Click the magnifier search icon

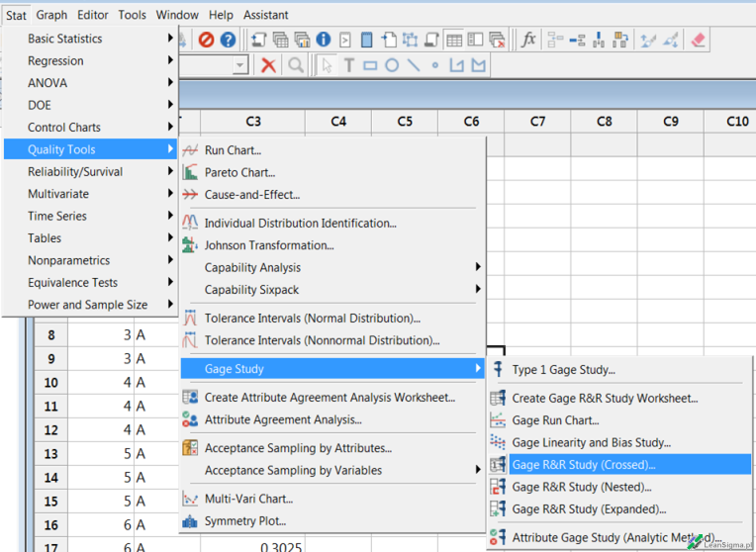[296, 66]
